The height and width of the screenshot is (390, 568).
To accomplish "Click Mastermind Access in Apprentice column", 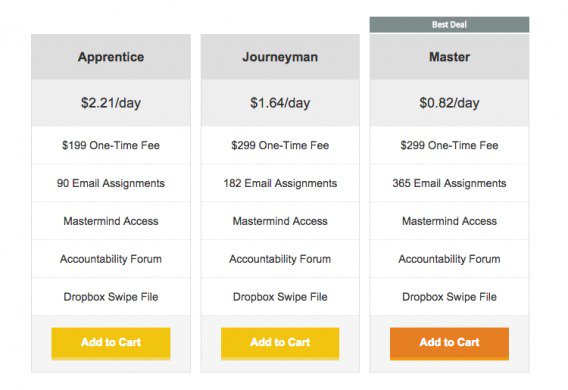I will [x=111, y=221].
